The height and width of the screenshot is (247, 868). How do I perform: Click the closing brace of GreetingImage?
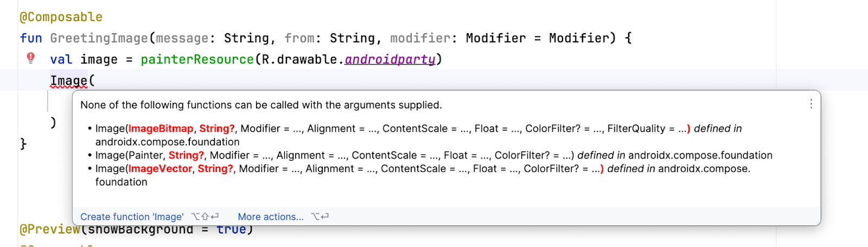pyautogui.click(x=23, y=144)
